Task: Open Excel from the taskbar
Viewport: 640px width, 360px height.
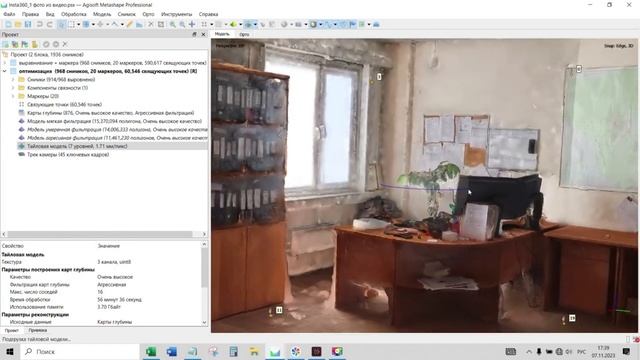Action: [151, 351]
